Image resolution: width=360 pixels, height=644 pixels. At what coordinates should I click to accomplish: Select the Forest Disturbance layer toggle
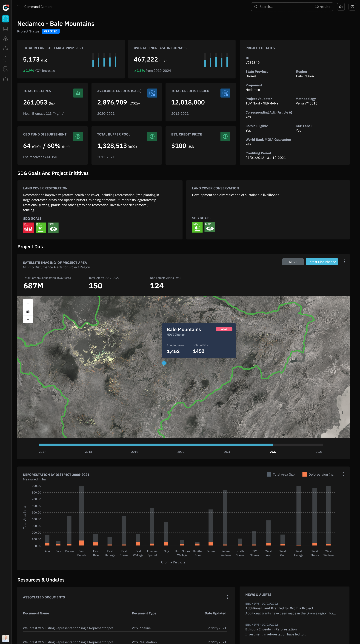pyautogui.click(x=322, y=262)
